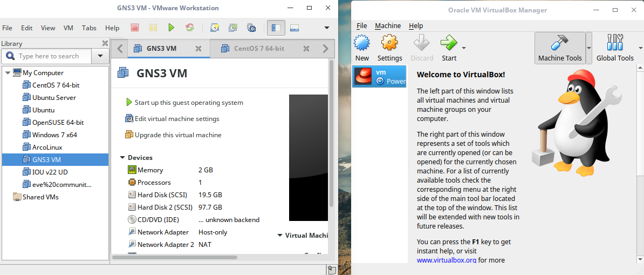
Task: Open the File menu in VirtualBox Manager
Action: coord(362,25)
